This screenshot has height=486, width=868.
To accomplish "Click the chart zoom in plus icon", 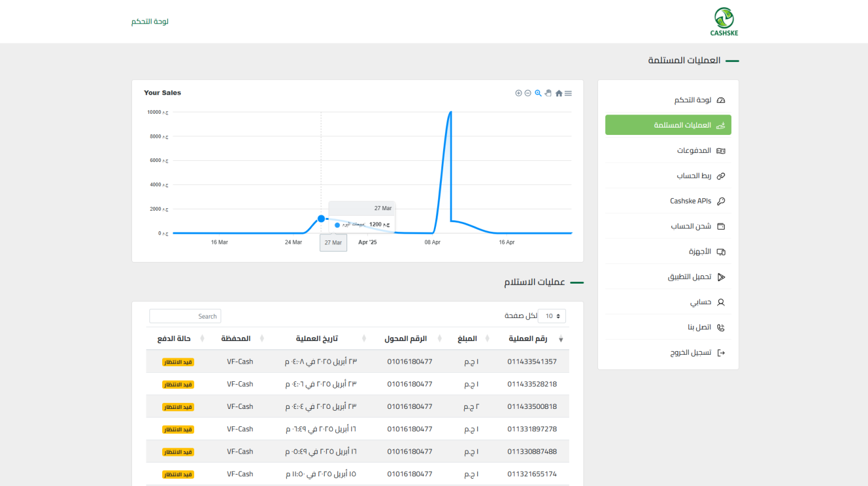I will tap(518, 93).
